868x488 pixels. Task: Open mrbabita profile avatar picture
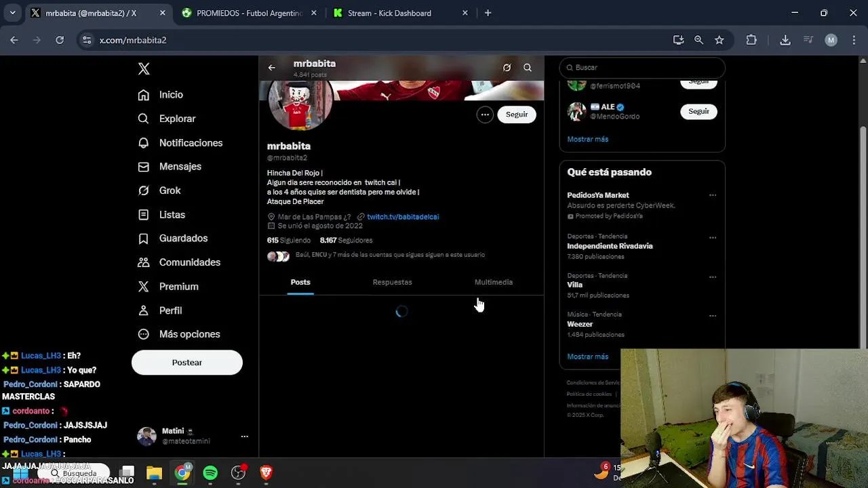click(x=300, y=104)
